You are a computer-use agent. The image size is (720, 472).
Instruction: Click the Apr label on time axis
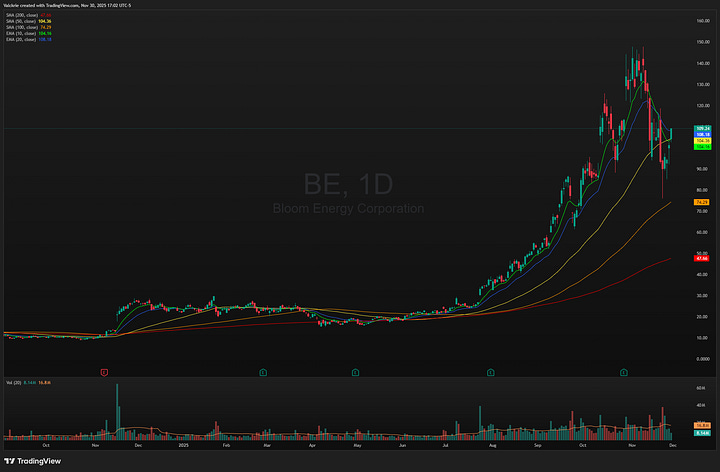312,445
